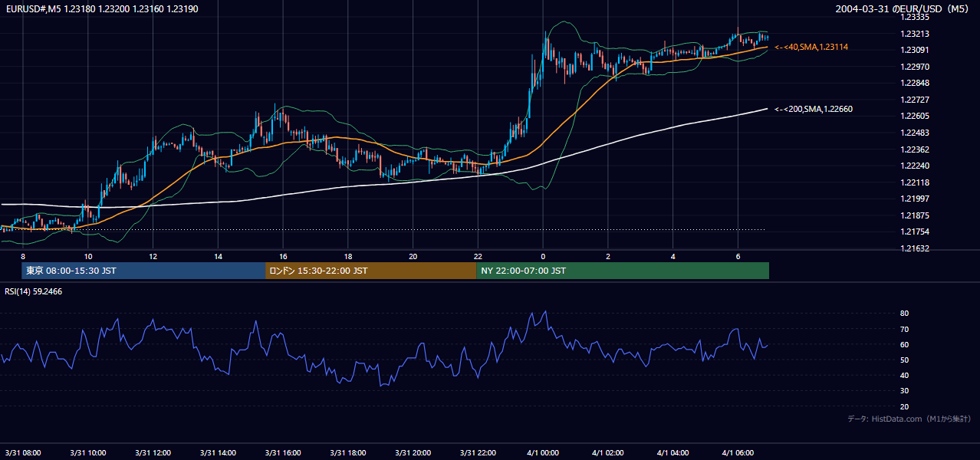Screen dimensions: 980x460
Task: Click the HistData.com data source credit
Action: [909, 419]
